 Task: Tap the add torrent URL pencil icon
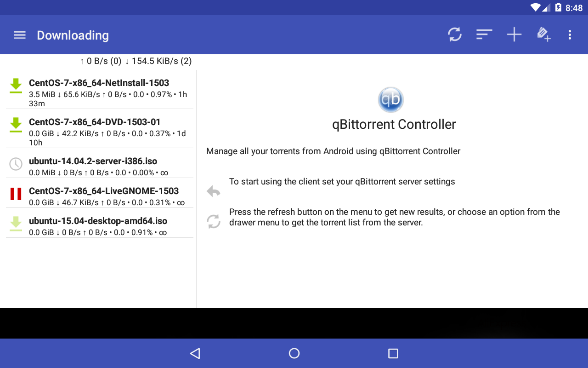[543, 34]
